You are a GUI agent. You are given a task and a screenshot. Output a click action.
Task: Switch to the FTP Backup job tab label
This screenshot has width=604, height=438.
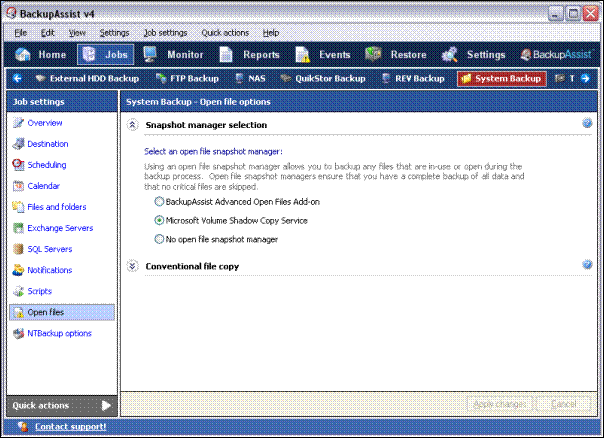pos(195,79)
